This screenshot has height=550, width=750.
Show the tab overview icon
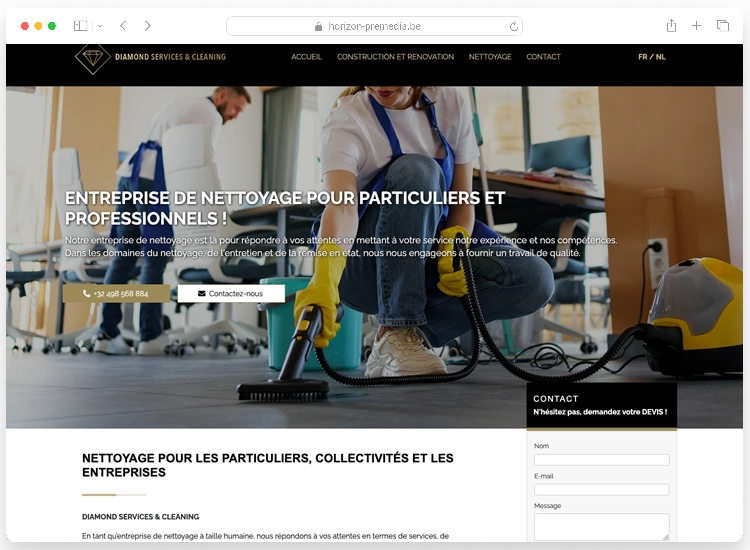(723, 26)
